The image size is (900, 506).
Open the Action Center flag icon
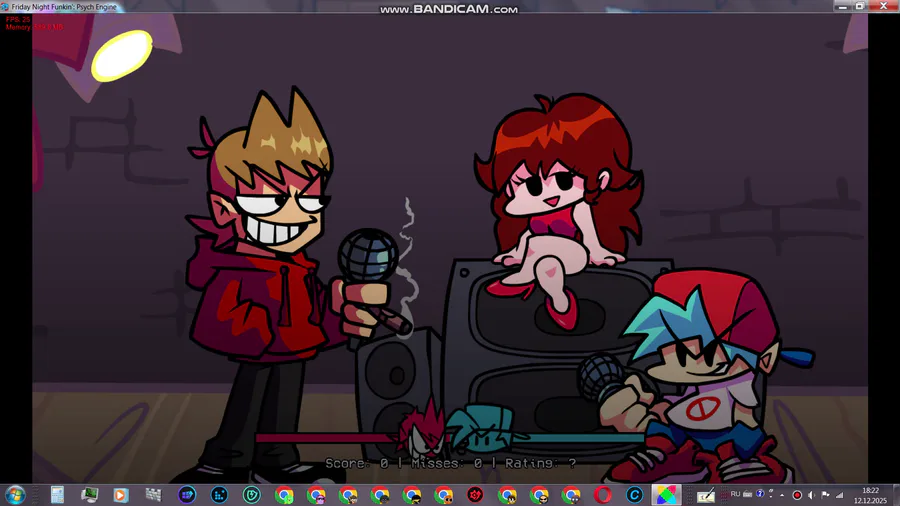[x=825, y=495]
